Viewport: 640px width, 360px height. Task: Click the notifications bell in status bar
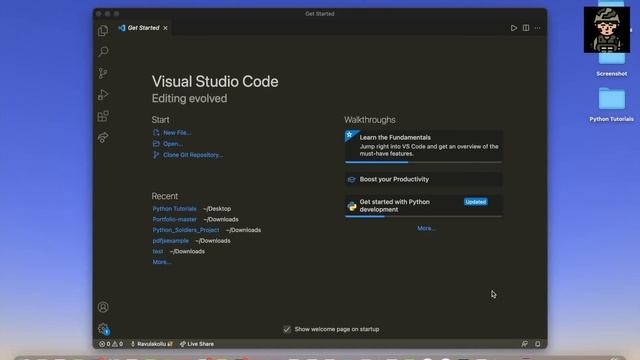point(538,344)
